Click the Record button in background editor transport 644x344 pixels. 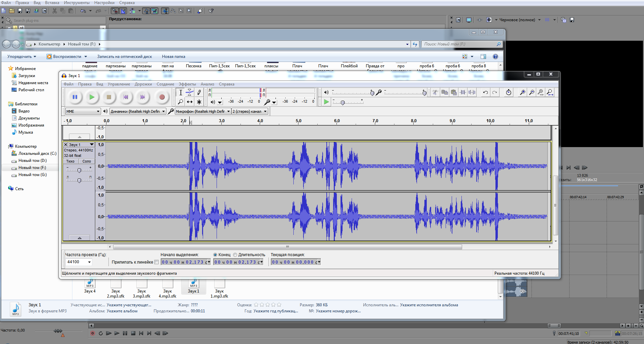(x=93, y=333)
